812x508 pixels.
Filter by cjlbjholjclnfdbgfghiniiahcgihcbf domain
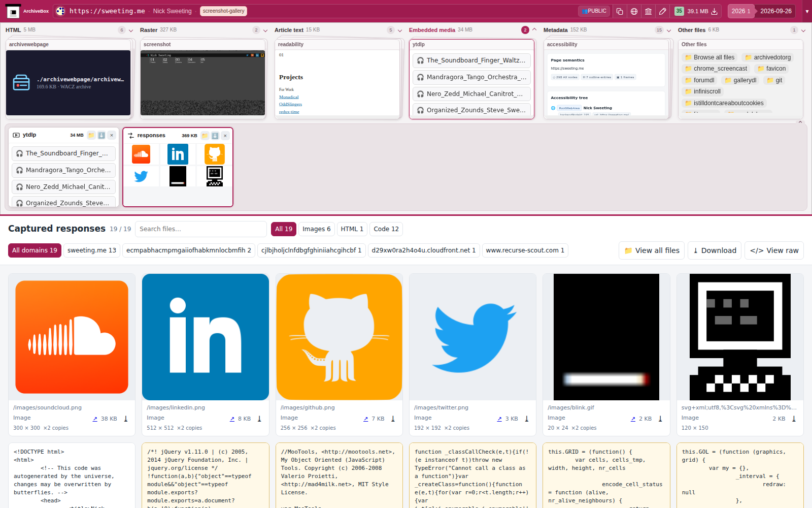pyautogui.click(x=312, y=250)
